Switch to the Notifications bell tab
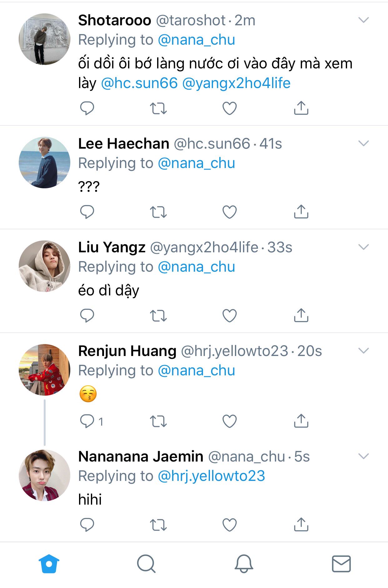Screen dimensions: 388x588 pos(244,564)
